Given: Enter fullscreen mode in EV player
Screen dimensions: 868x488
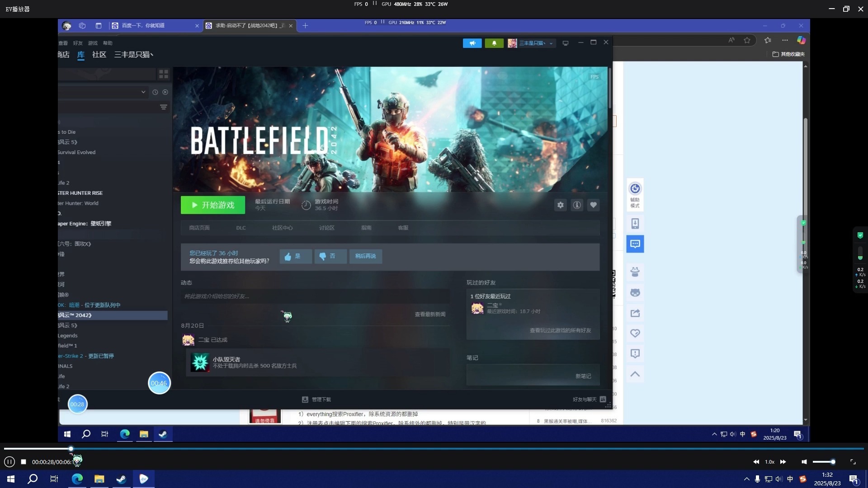Looking at the screenshot, I should (x=853, y=462).
